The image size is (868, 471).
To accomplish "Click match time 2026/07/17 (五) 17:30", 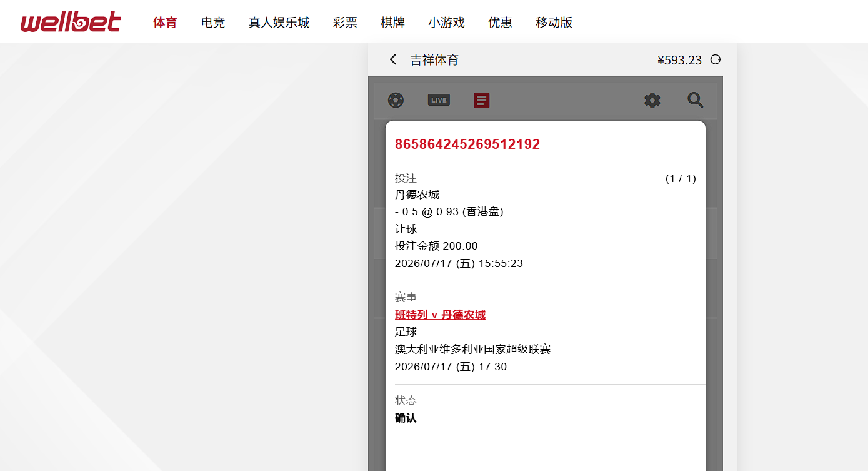I will coord(451,367).
